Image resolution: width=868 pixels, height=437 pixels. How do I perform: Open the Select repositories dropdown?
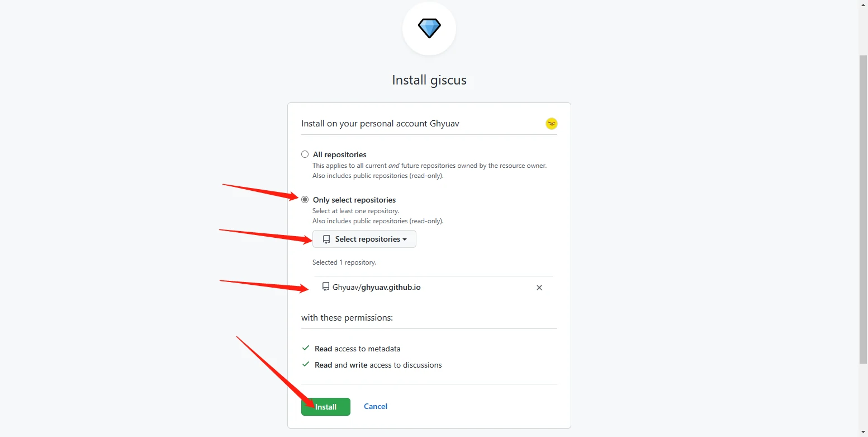coord(364,239)
